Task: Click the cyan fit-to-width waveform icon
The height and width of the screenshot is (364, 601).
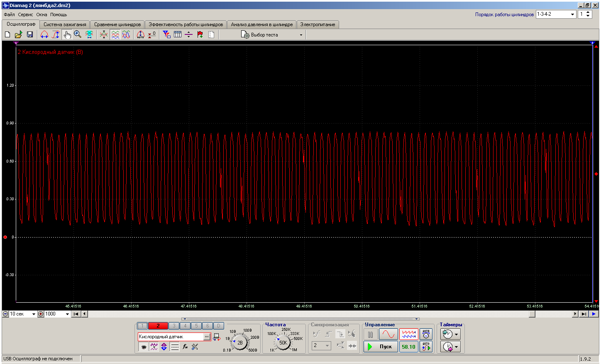Action: coord(89,35)
